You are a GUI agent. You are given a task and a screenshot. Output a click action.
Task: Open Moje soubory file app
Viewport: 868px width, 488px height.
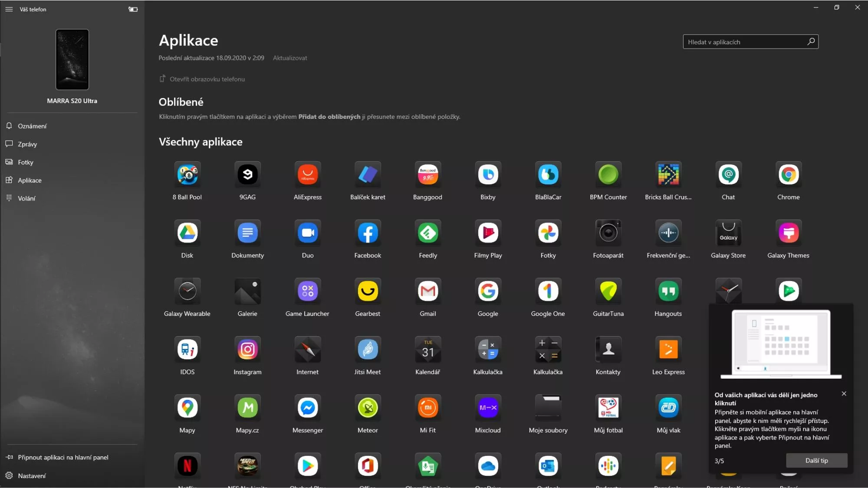548,407
